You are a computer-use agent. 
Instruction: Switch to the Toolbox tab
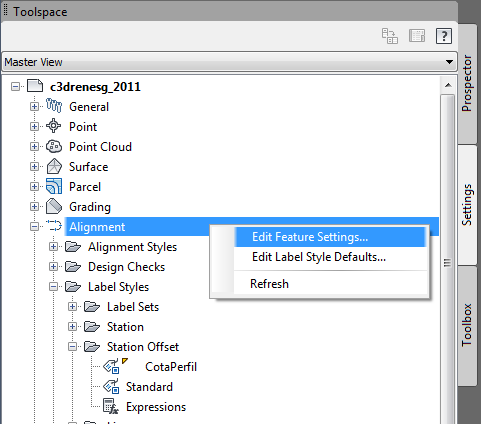(467, 325)
